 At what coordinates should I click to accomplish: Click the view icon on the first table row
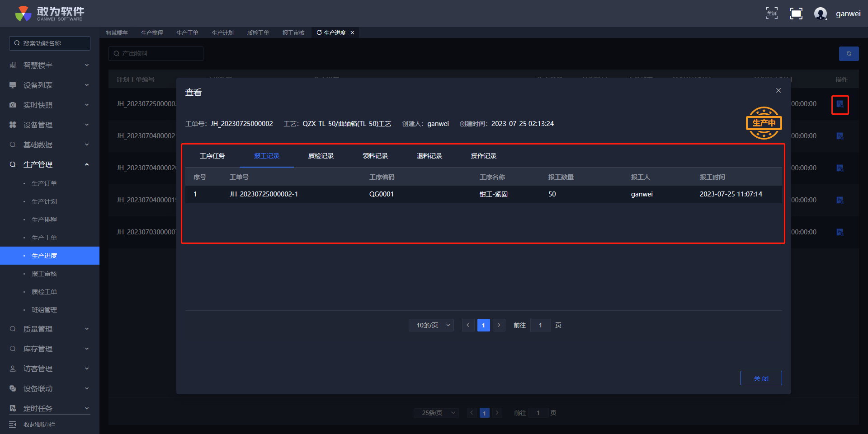point(840,104)
